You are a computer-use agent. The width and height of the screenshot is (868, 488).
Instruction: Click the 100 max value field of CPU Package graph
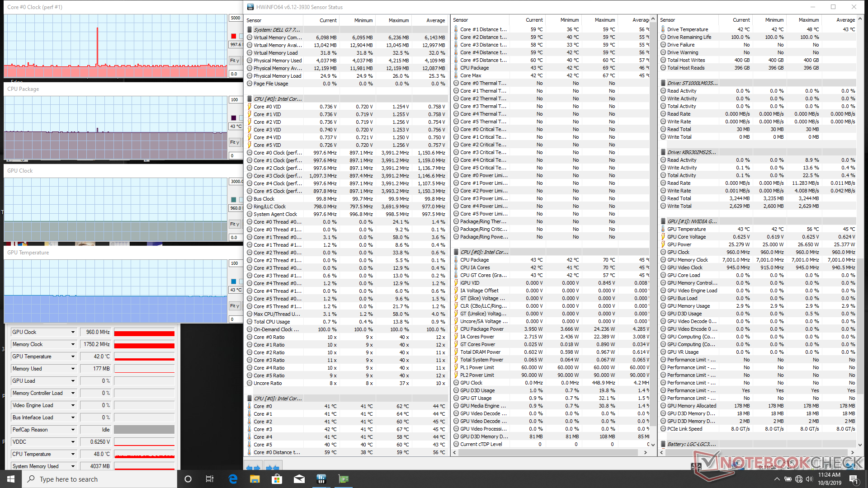(236, 100)
